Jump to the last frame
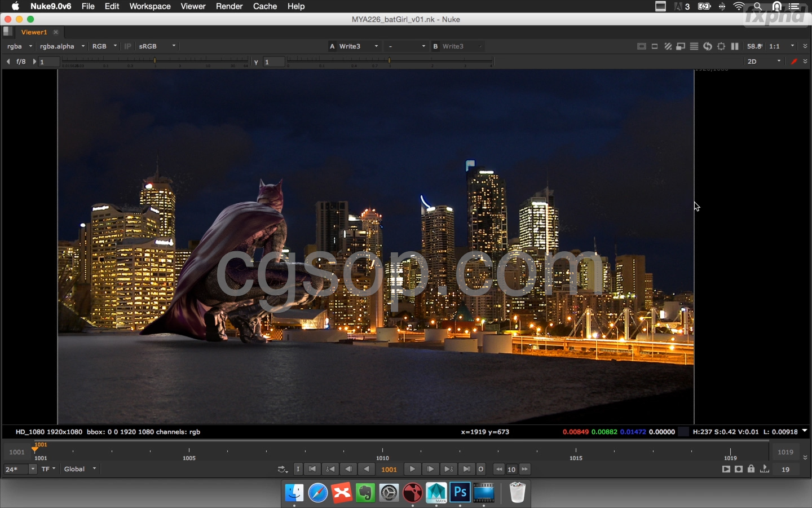Image resolution: width=812 pixels, height=508 pixels. 467,469
